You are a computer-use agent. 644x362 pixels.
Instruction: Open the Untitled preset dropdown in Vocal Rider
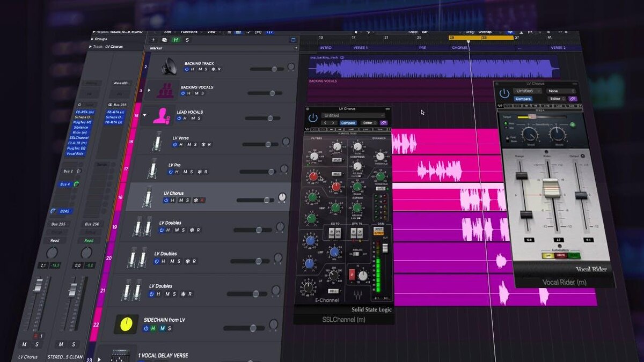(x=528, y=91)
